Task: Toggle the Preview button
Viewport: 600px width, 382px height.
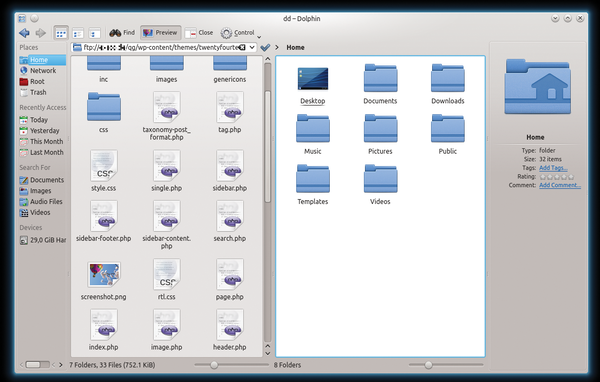Action: tap(160, 33)
